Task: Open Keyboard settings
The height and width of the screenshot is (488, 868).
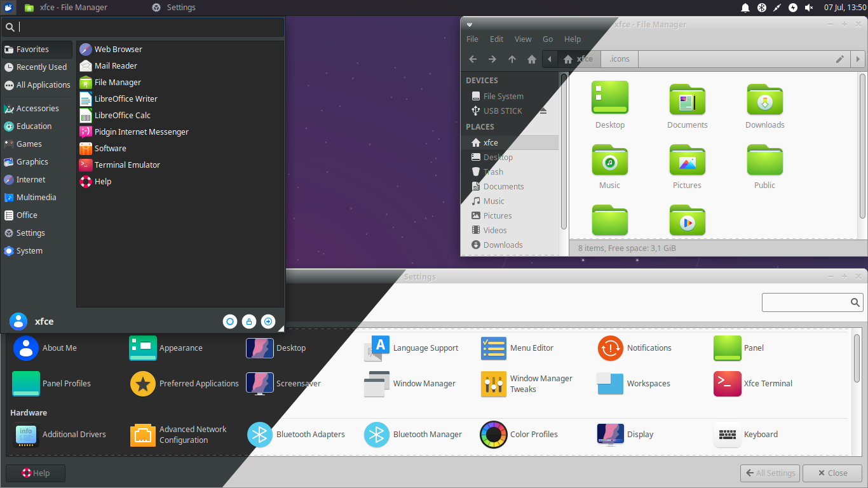Action: (746, 435)
